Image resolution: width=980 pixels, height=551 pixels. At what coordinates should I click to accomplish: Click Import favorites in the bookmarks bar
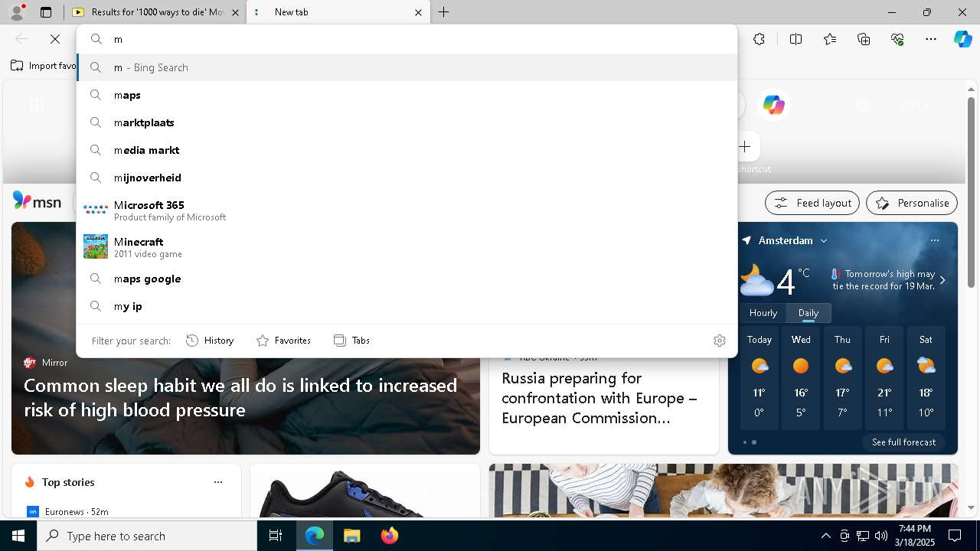(x=44, y=66)
